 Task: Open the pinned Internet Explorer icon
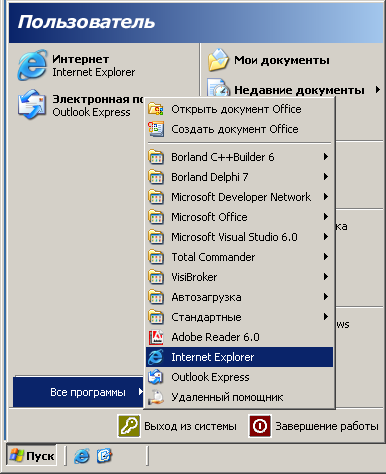pos(32,65)
